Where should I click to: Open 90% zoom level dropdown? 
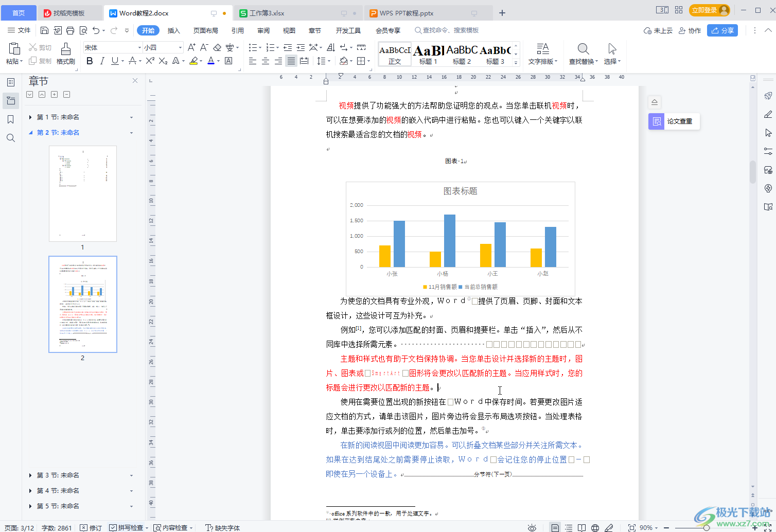point(649,528)
